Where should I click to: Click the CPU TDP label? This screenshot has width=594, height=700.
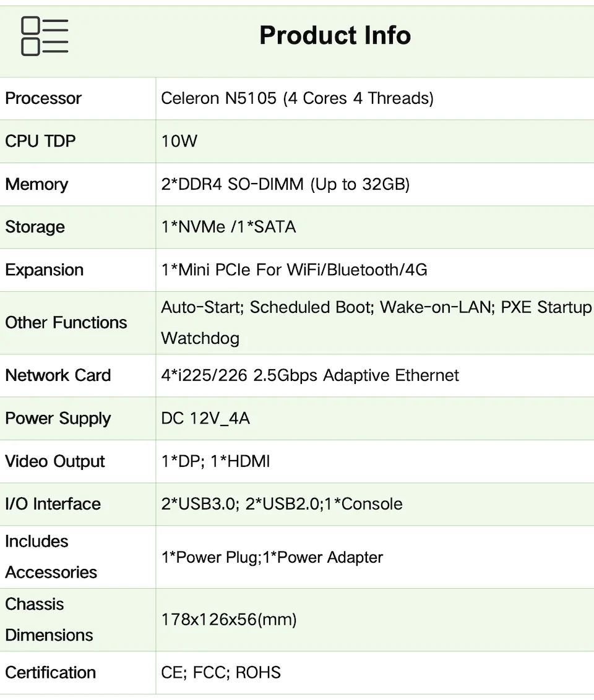pyautogui.click(x=40, y=141)
